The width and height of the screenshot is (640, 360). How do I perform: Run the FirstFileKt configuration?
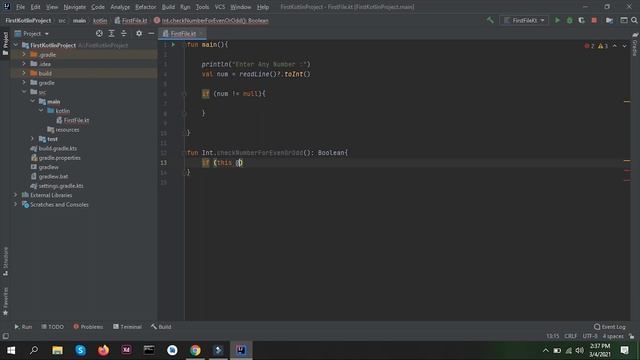tap(557, 20)
